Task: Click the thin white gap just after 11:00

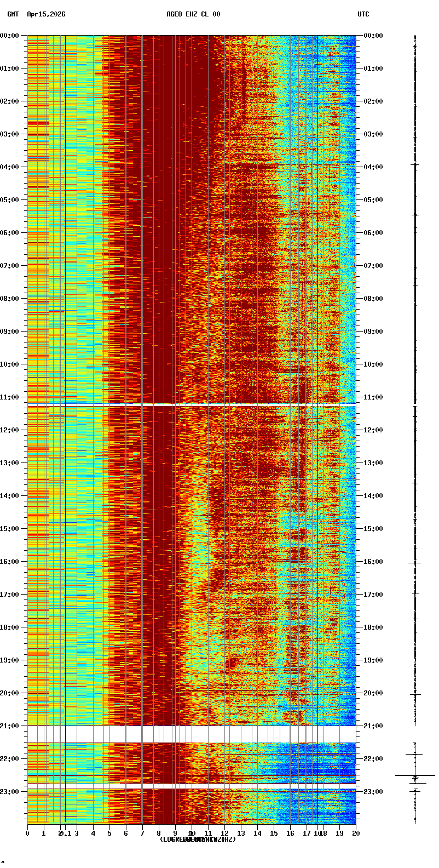Action: (192, 404)
